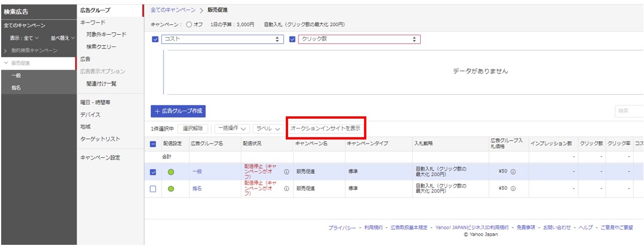This screenshot has width=644, height=246.
Task: Open the 並べ替え sort dropdown
Action: tap(63, 38)
